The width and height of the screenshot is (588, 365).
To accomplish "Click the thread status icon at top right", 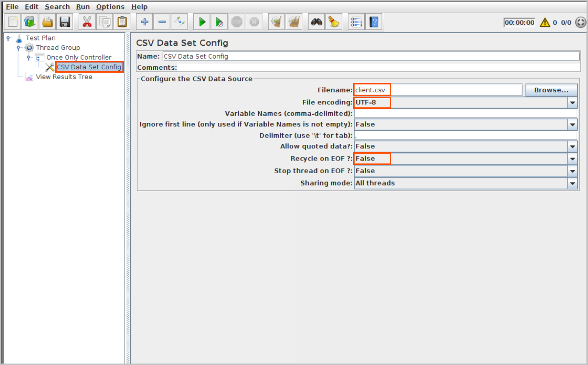I will pos(580,22).
